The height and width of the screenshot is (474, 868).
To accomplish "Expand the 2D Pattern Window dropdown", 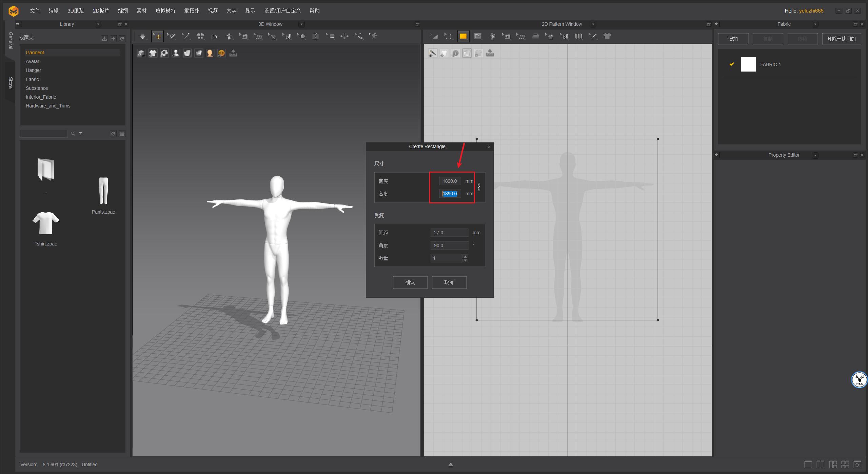I will (x=593, y=24).
